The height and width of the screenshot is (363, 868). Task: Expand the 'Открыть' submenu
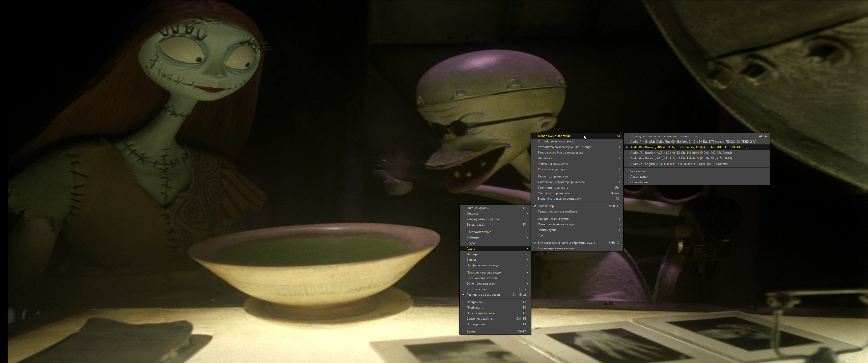(x=495, y=214)
